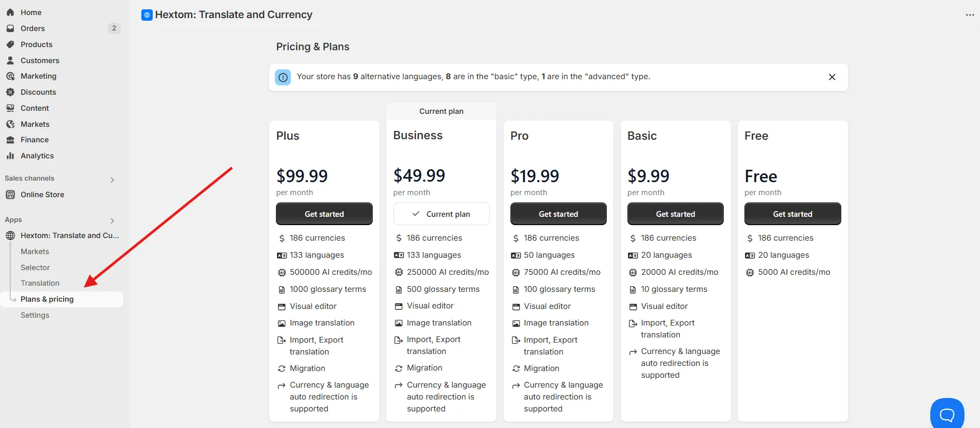Click the Analytics bar chart icon
The width and height of the screenshot is (980, 428).
[x=10, y=156]
